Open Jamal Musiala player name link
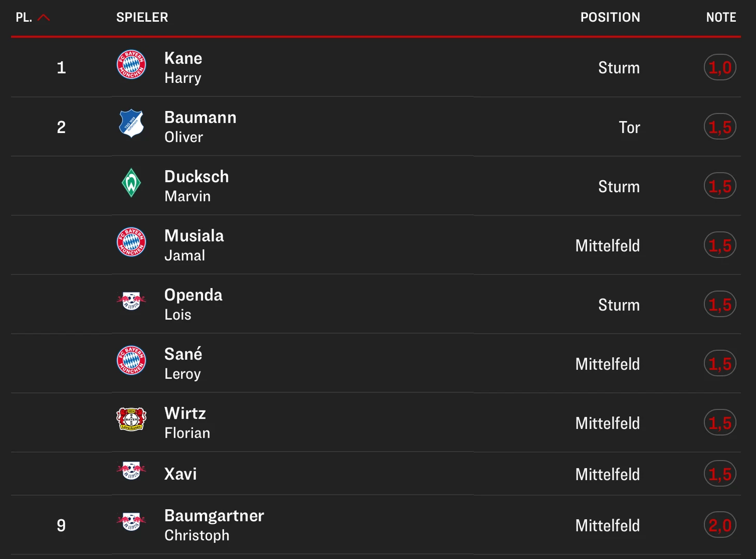 coord(194,245)
